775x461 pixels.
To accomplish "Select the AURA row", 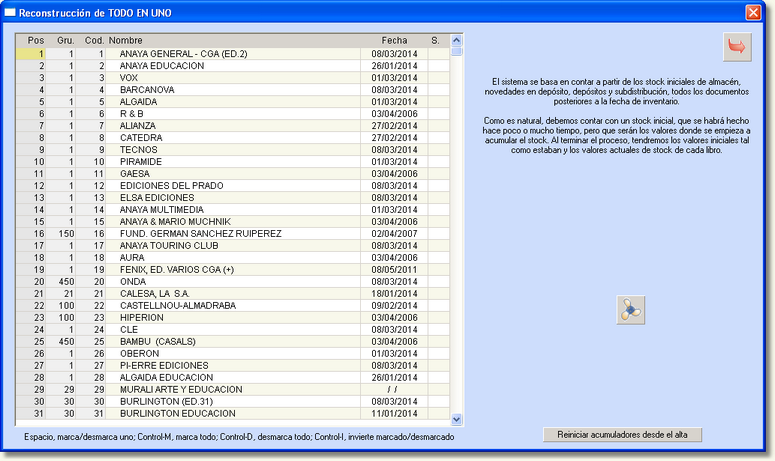I will 233,257.
